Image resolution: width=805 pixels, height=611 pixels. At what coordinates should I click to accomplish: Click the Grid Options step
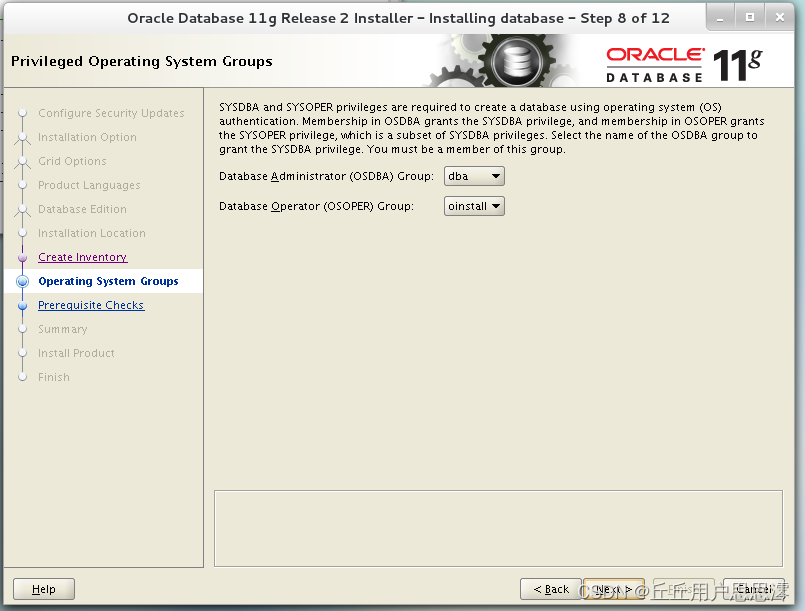[x=72, y=161]
